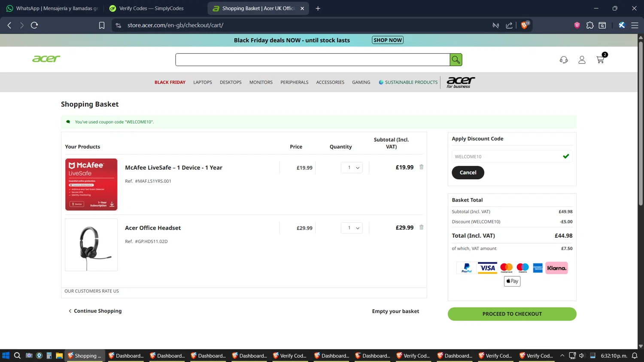Close the Shopping Basket tab
Viewport: 644px width, 362px height.
tap(302, 8)
